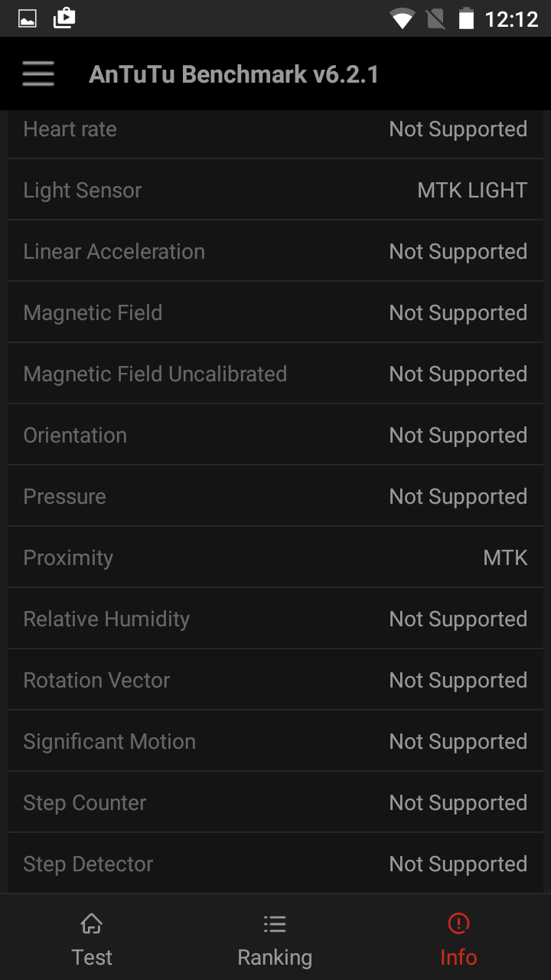The height and width of the screenshot is (980, 551).
Task: Tap the Linear Acceleration row
Action: pyautogui.click(x=275, y=251)
